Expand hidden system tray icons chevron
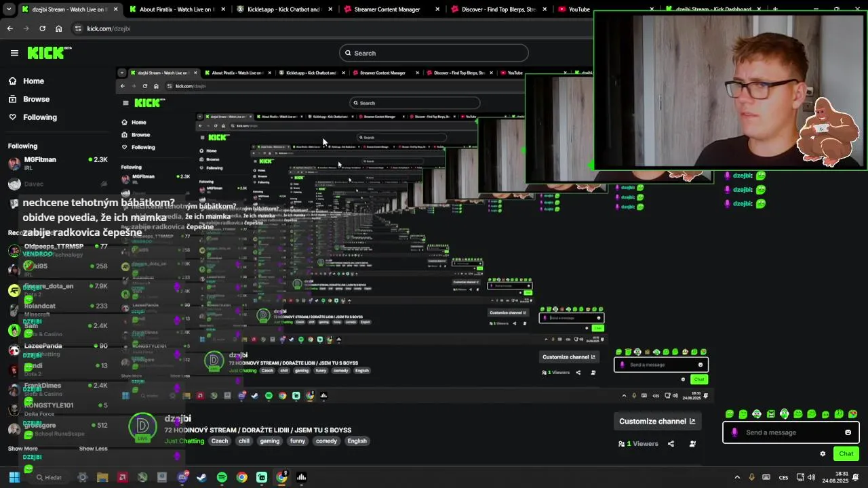 pos(737,477)
